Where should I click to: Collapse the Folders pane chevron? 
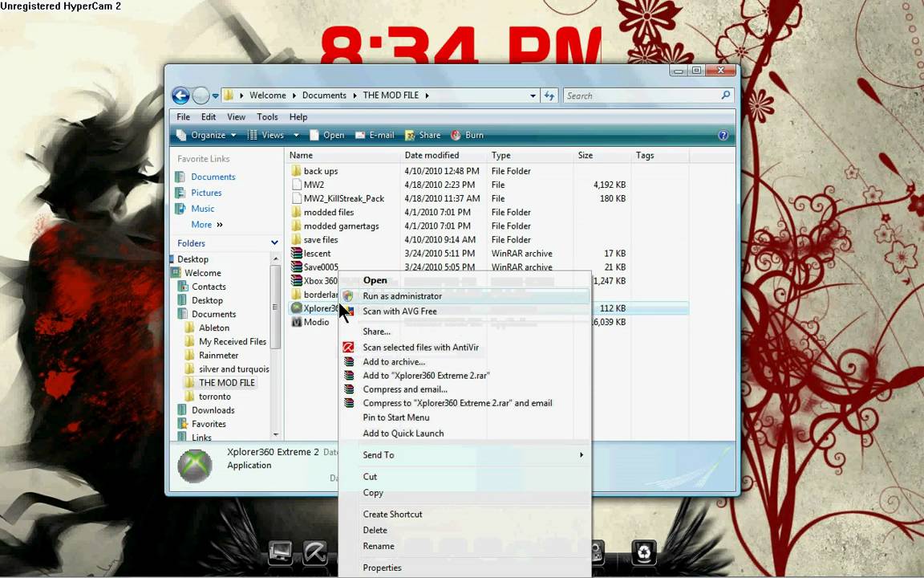click(274, 242)
